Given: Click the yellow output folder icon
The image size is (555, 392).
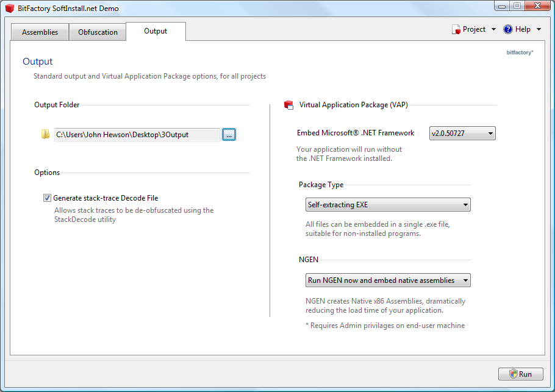Looking at the screenshot, I should point(45,135).
